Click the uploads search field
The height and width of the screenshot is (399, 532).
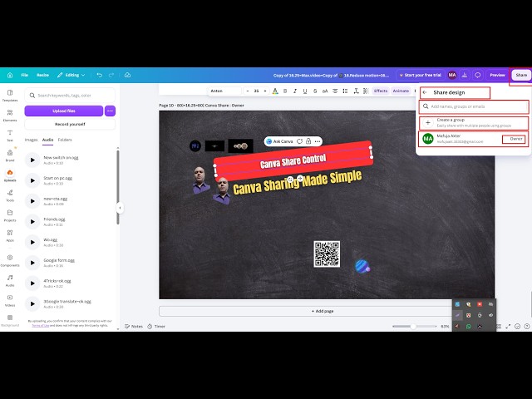70,96
